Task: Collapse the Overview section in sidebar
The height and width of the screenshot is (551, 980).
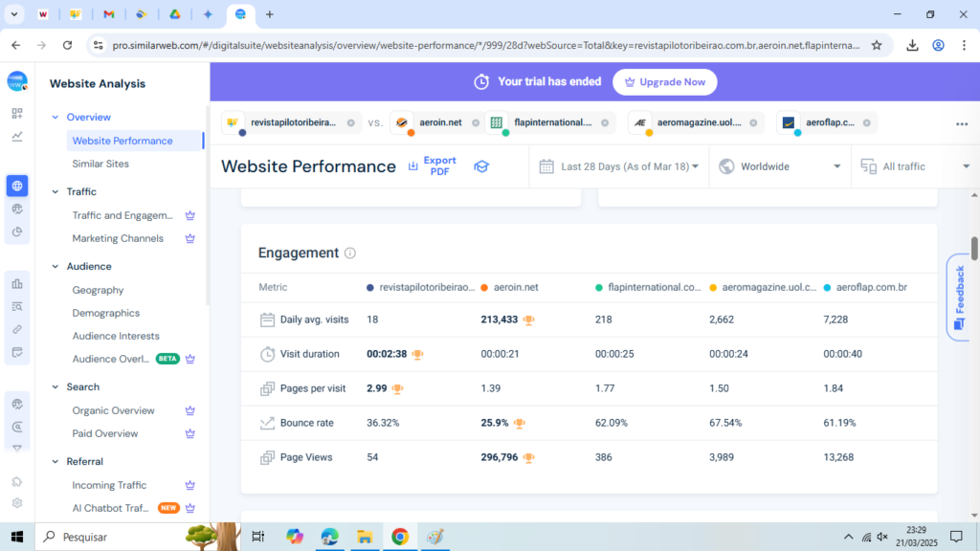Action: pos(55,118)
